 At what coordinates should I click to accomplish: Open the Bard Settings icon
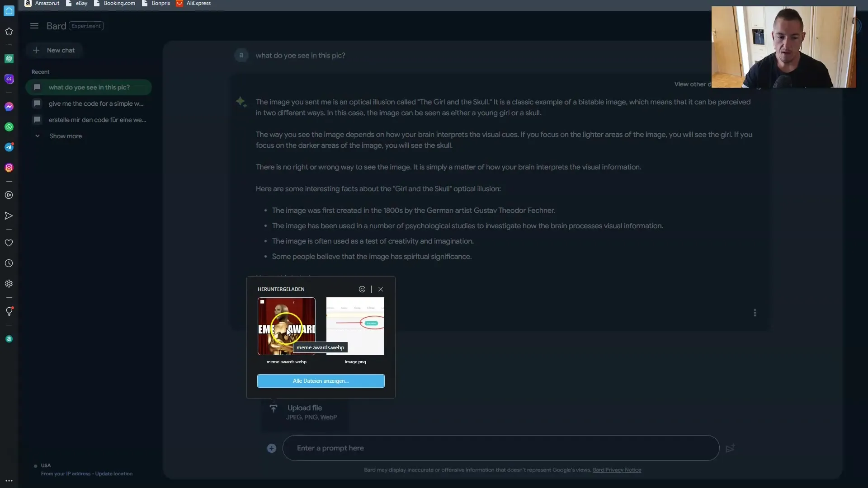[9, 283]
